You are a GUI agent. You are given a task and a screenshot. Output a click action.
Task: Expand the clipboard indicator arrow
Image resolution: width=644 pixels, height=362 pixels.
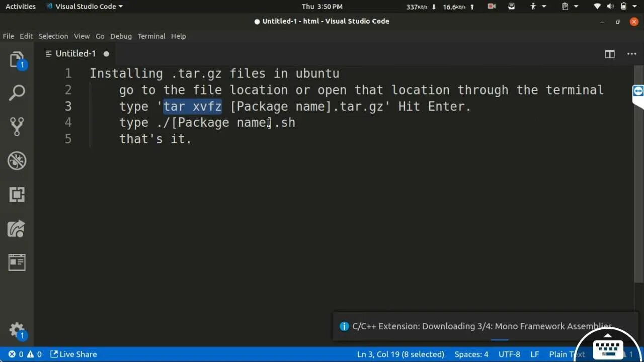click(x=576, y=7)
